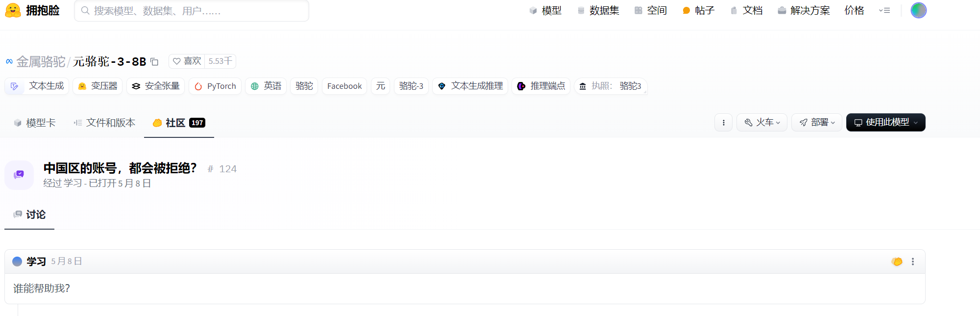Open the 学习 author link under title
Screen dimensions: 980x316
[73, 183]
